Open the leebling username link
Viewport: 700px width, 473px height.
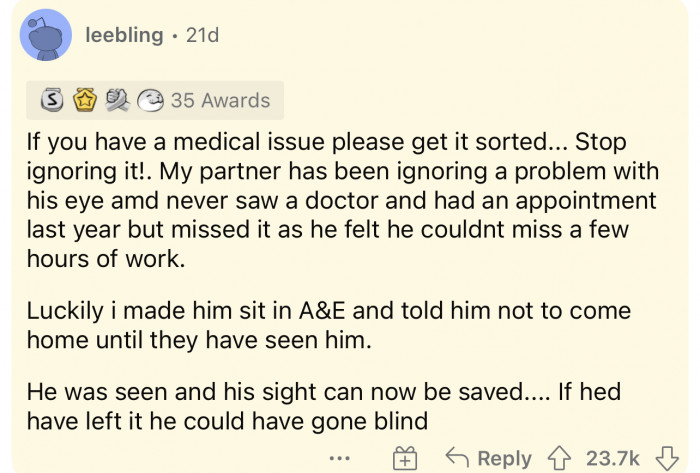(123, 35)
